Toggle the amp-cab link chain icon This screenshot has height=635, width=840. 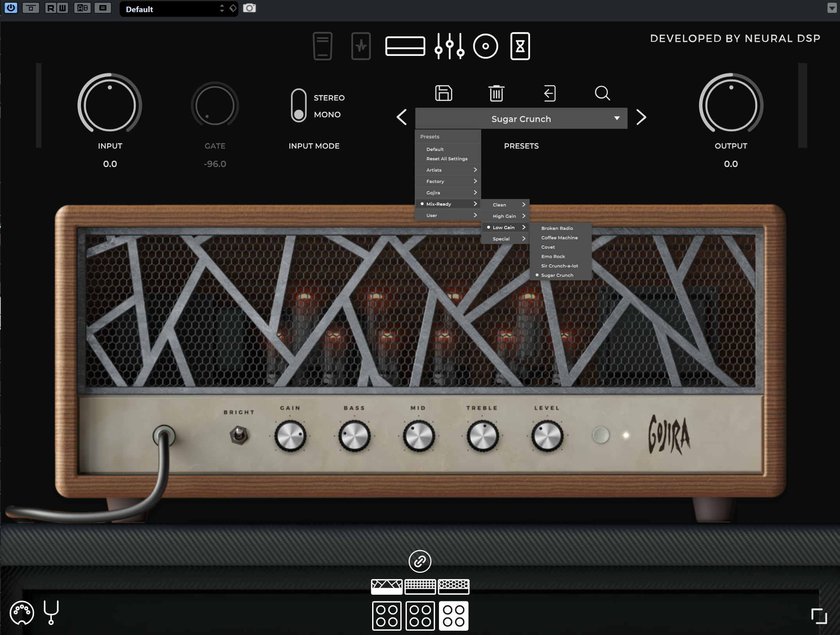click(x=420, y=561)
